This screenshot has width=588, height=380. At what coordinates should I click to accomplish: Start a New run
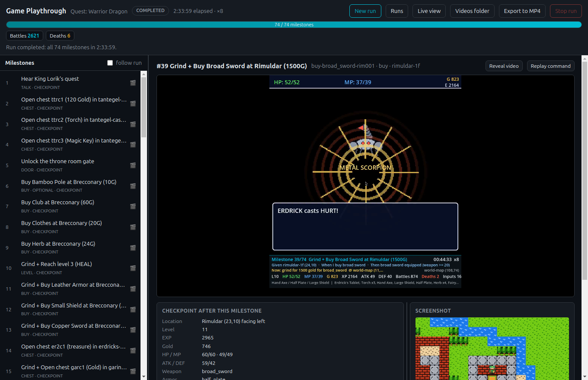[x=365, y=11]
